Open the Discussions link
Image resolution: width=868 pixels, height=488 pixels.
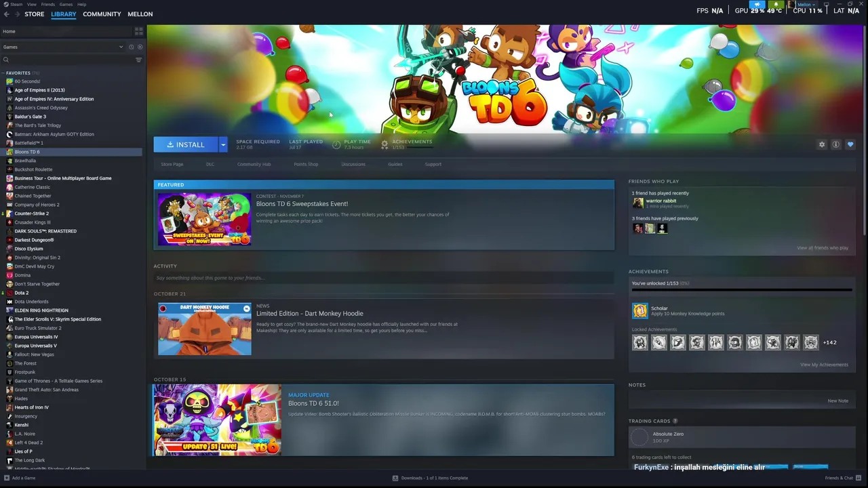(353, 164)
